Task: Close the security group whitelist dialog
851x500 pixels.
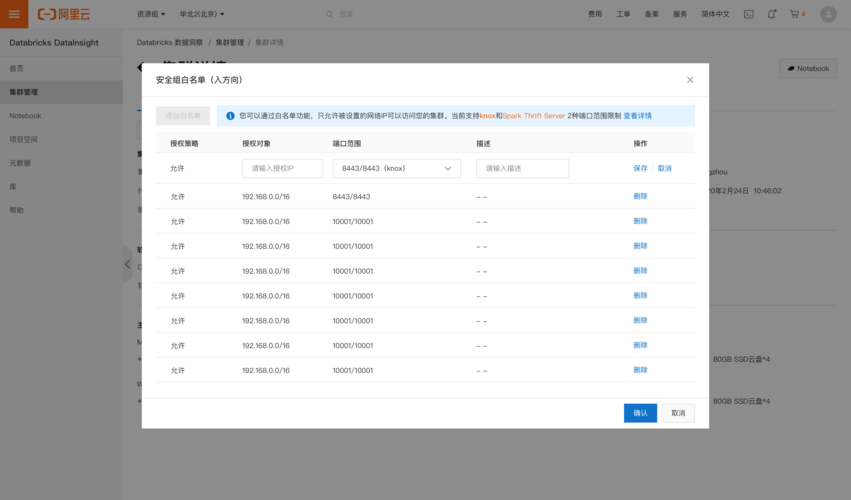Action: point(690,80)
